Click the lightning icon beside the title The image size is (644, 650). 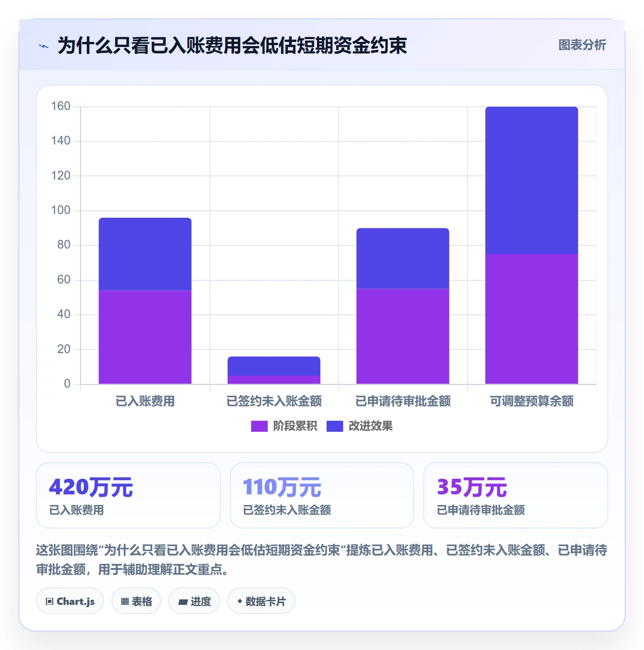coord(44,46)
